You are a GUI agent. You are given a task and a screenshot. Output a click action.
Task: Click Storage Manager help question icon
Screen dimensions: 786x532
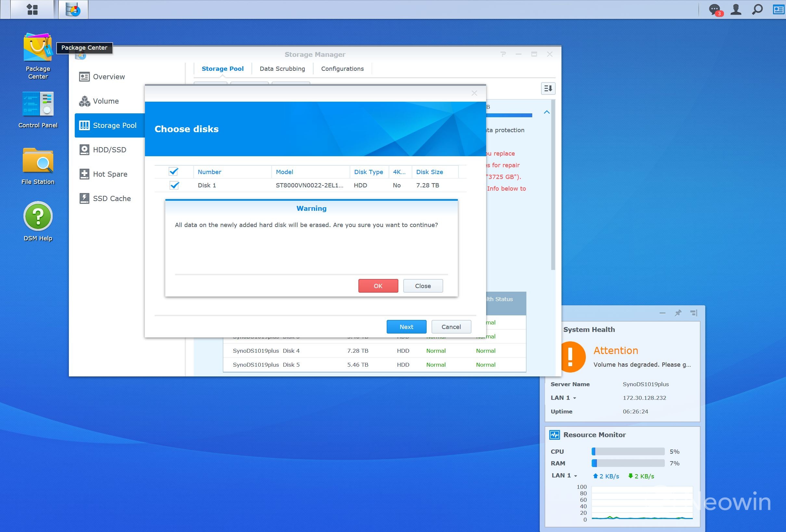coord(503,54)
